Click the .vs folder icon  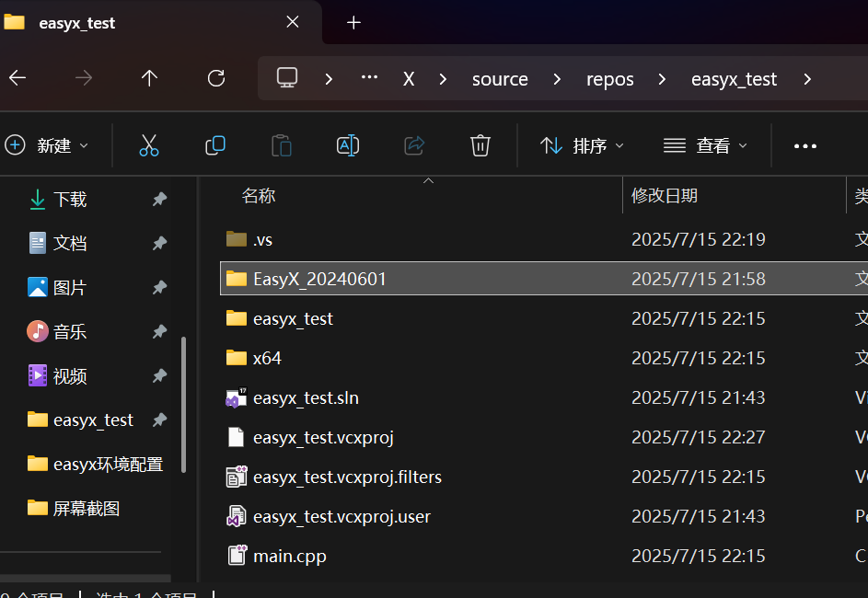click(x=237, y=239)
